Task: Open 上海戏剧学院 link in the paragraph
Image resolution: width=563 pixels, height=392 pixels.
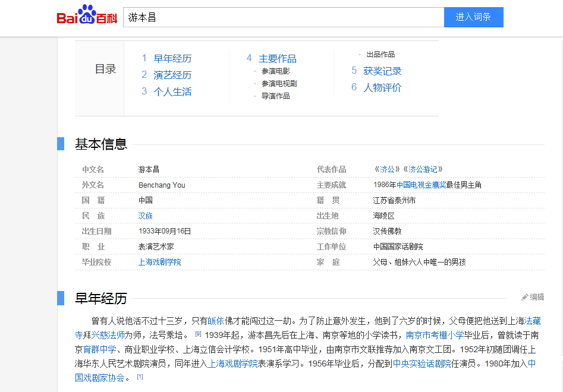Action: coord(232,363)
